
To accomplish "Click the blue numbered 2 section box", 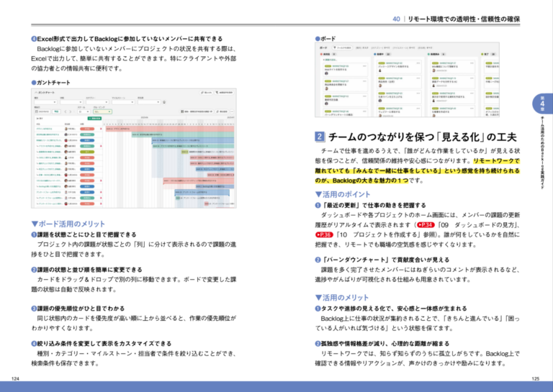I will [320, 137].
